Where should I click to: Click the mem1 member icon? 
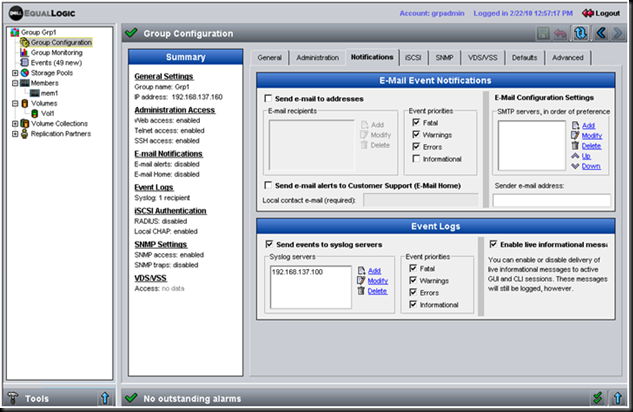pyautogui.click(x=35, y=93)
